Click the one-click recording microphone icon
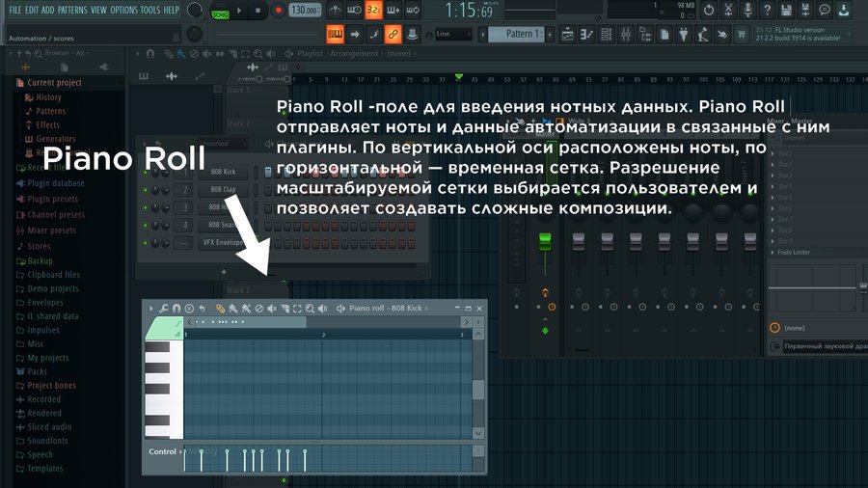The height and width of the screenshot is (488, 868). pyautogui.click(x=747, y=10)
